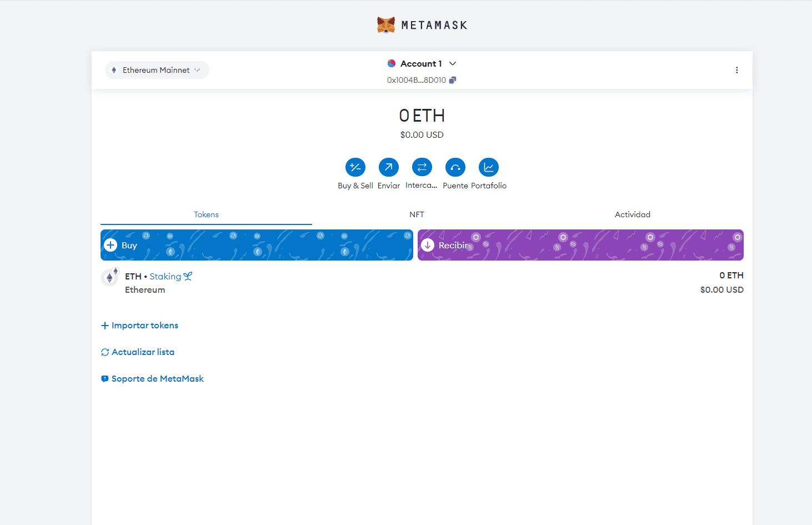Screen dimensions: 812x525
Task: Open the Staking link next to ETH
Action: point(171,276)
